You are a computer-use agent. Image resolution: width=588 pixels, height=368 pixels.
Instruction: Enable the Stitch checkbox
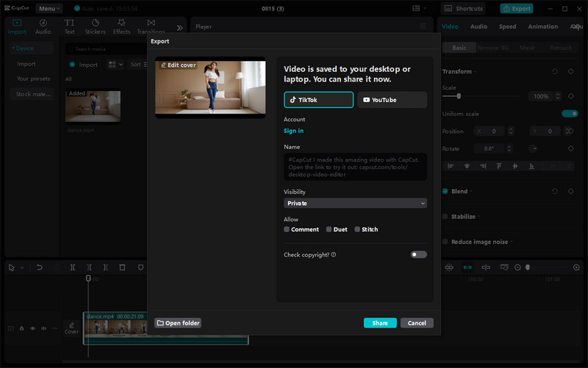[357, 229]
